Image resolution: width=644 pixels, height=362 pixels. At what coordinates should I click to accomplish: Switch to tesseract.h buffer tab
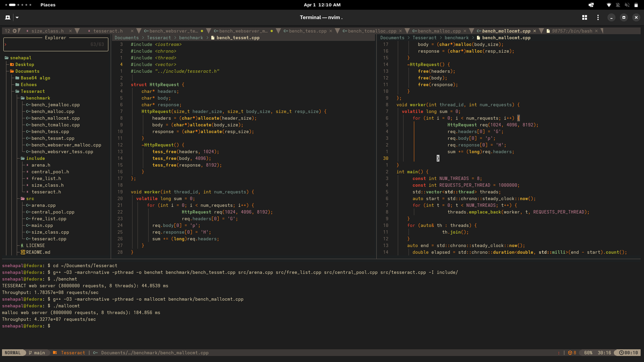108,31
